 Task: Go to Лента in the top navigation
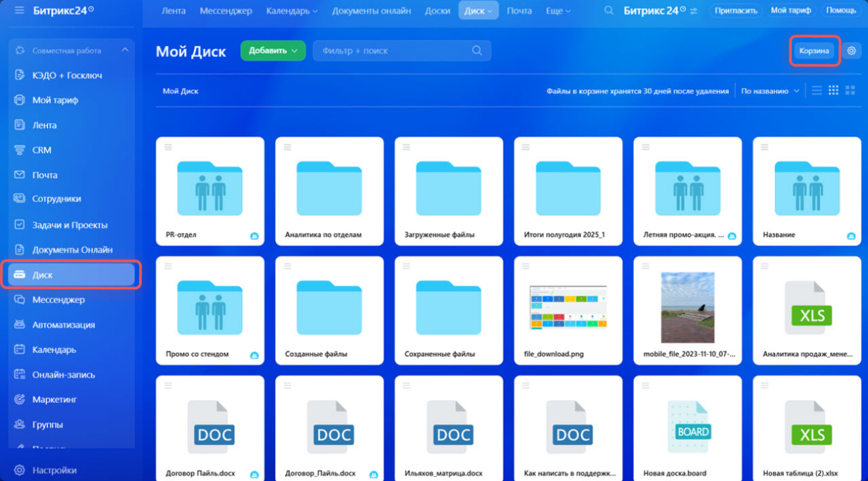[x=174, y=11]
